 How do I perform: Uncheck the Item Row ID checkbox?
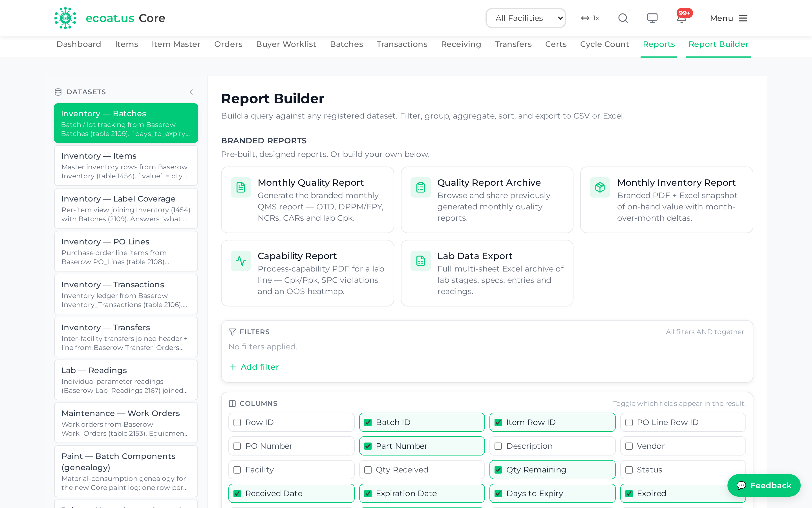pyautogui.click(x=498, y=422)
